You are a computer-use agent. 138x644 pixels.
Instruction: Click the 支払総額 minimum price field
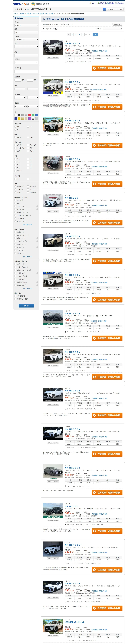(x=18, y=80)
